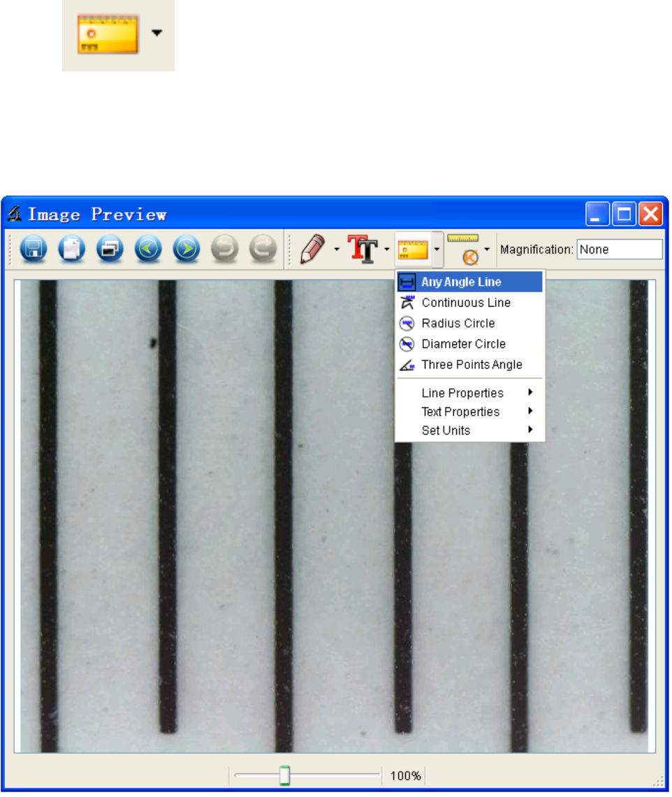Open the Text tool dropdown arrow
Image resolution: width=672 pixels, height=797 pixels.
[x=387, y=249]
